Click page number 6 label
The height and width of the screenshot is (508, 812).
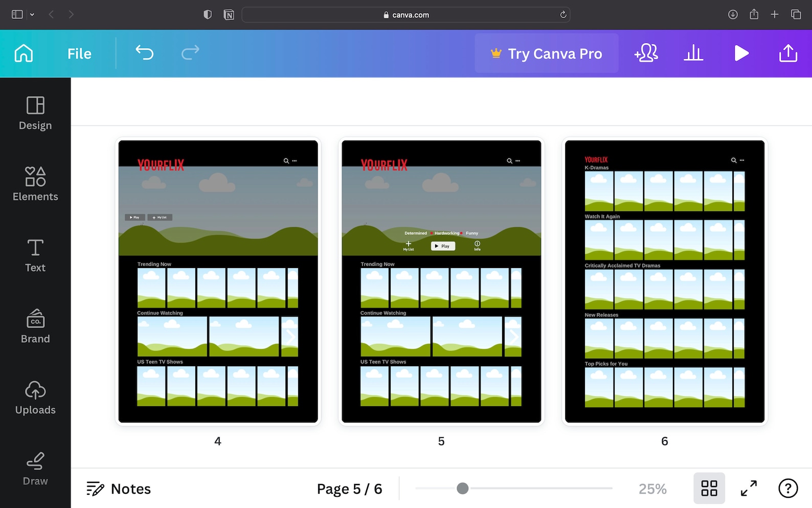[665, 441]
